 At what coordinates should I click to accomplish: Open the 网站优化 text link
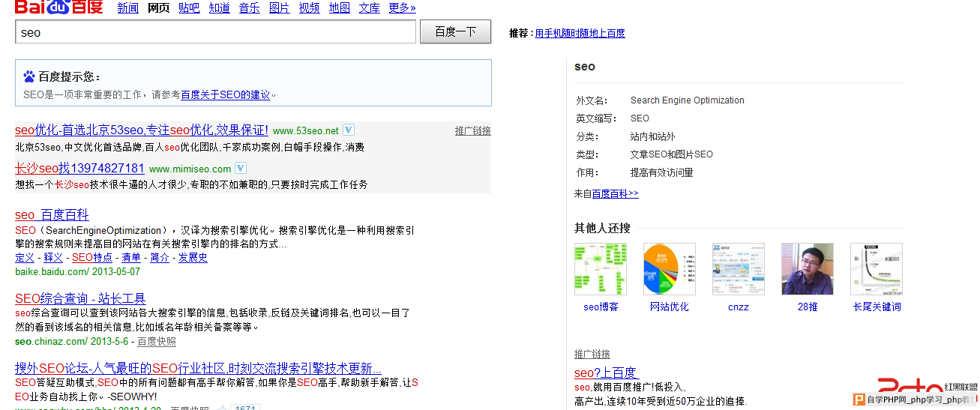[670, 307]
